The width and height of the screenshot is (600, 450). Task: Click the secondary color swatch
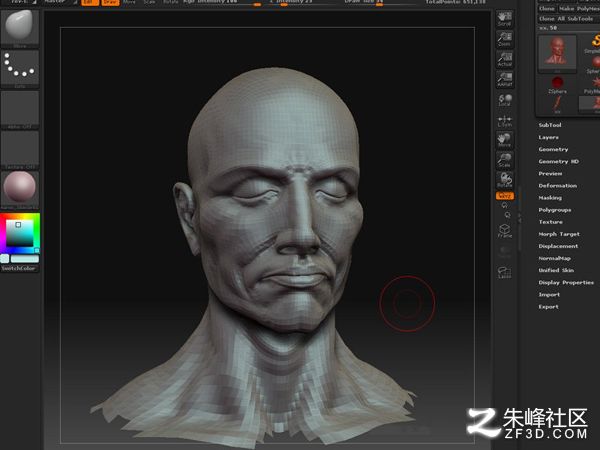click(x=5, y=259)
